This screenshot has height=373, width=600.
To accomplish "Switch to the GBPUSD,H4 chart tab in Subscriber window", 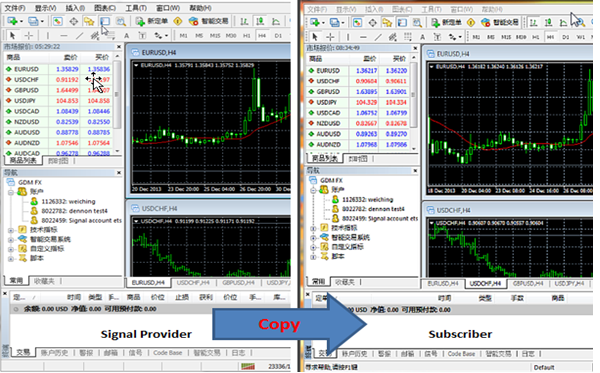I will point(528,283).
